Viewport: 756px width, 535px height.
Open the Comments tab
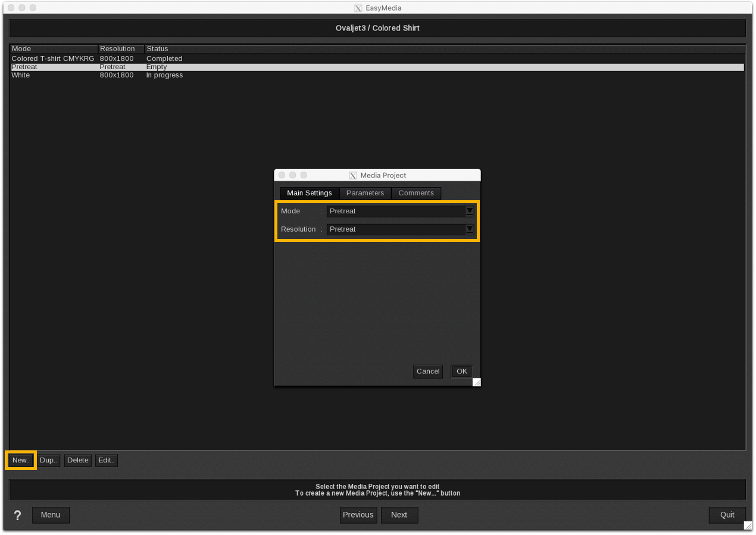pyautogui.click(x=416, y=193)
